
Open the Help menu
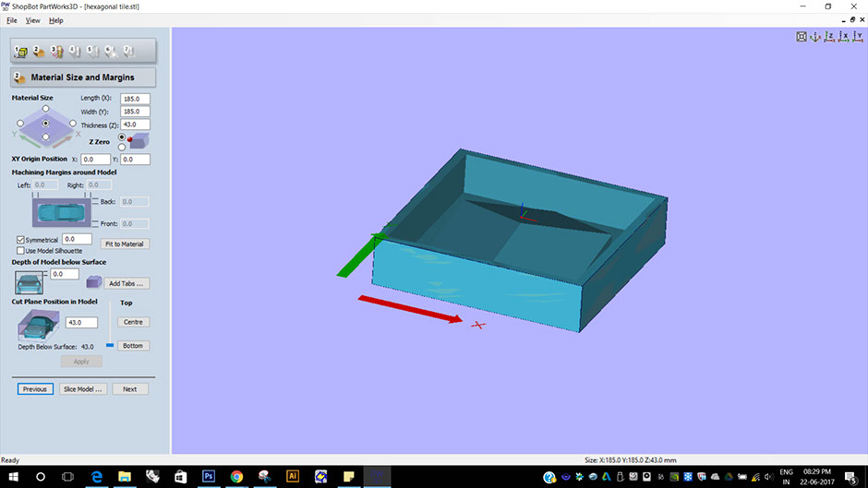pyautogui.click(x=56, y=20)
